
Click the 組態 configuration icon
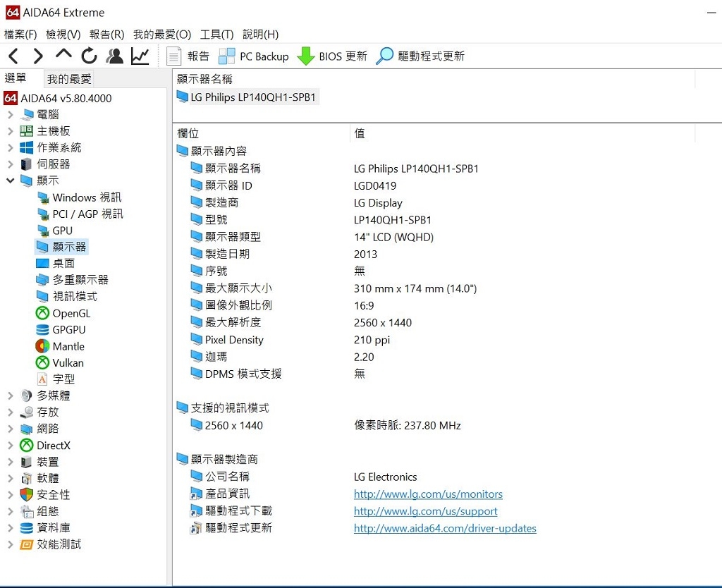point(26,512)
